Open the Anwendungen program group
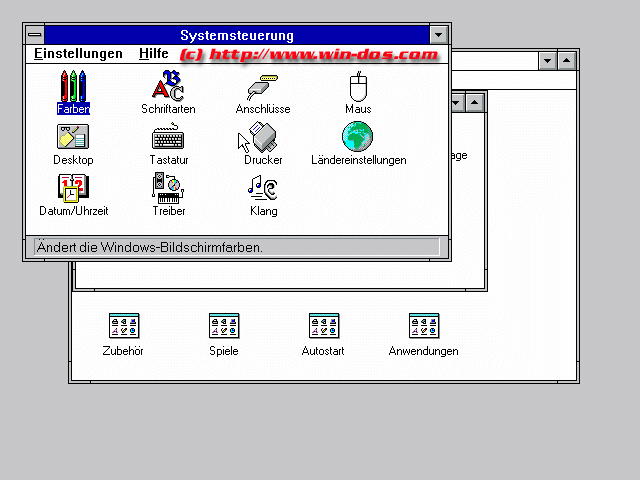This screenshot has height=480, width=640. click(423, 326)
